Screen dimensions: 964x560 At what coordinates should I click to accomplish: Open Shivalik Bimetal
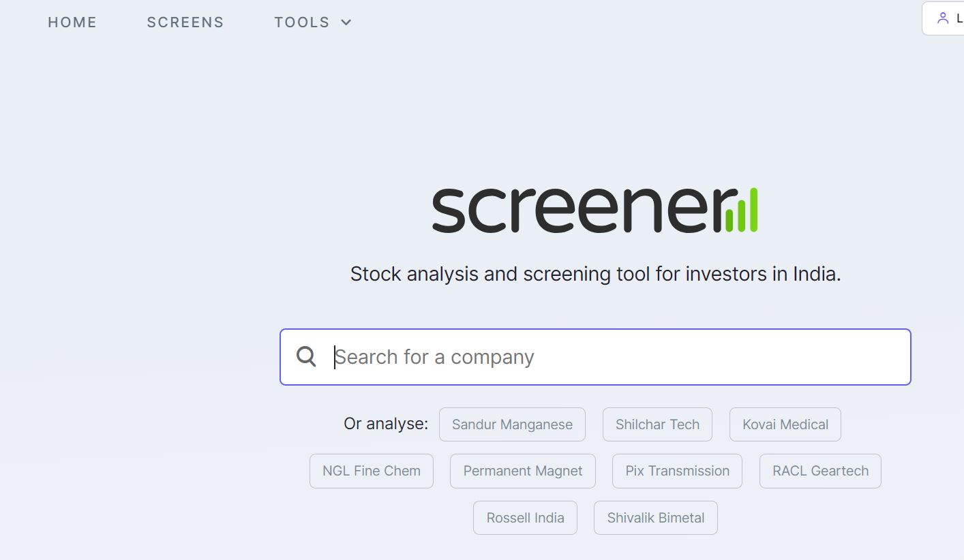[x=656, y=518]
